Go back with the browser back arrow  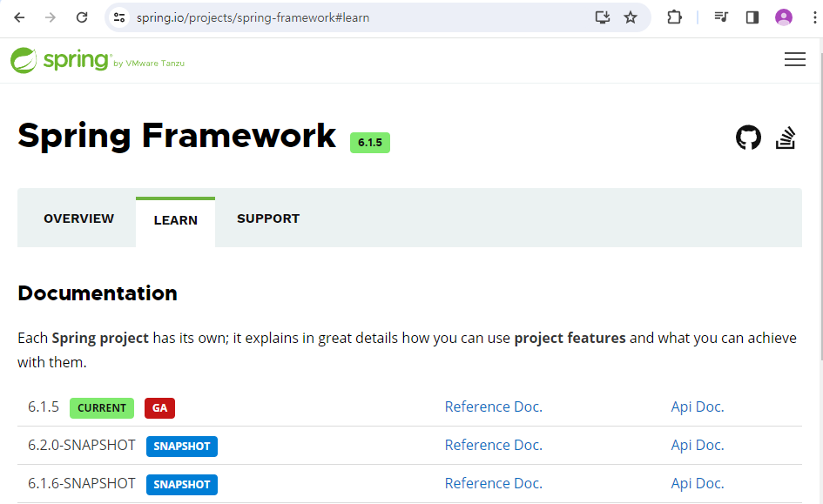(19, 17)
